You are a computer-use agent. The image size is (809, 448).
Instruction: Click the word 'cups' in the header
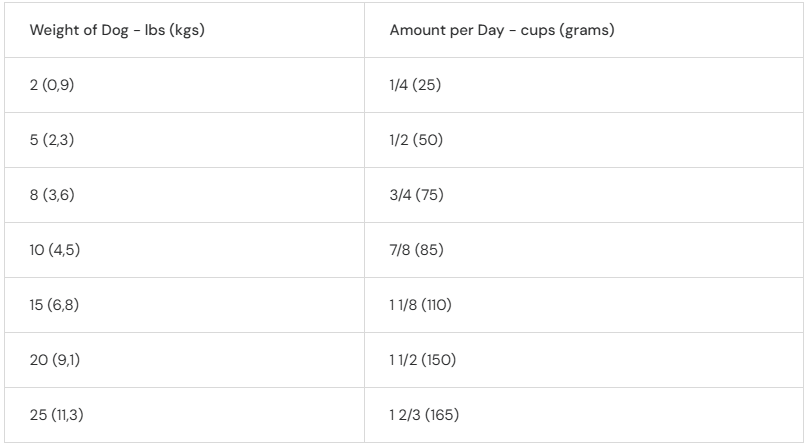pos(538,31)
